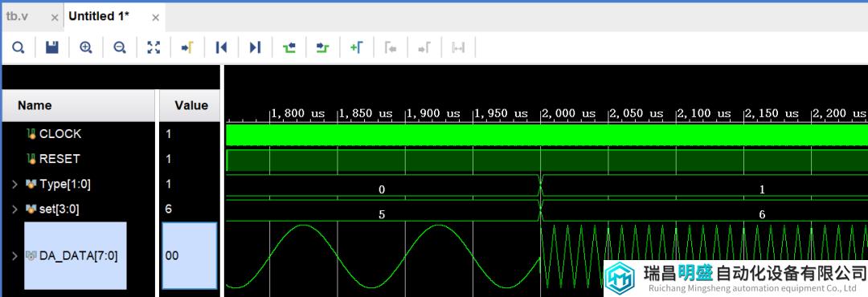Image resolution: width=868 pixels, height=297 pixels.
Task: Click the Add Marker icon
Action: pyautogui.click(x=357, y=48)
